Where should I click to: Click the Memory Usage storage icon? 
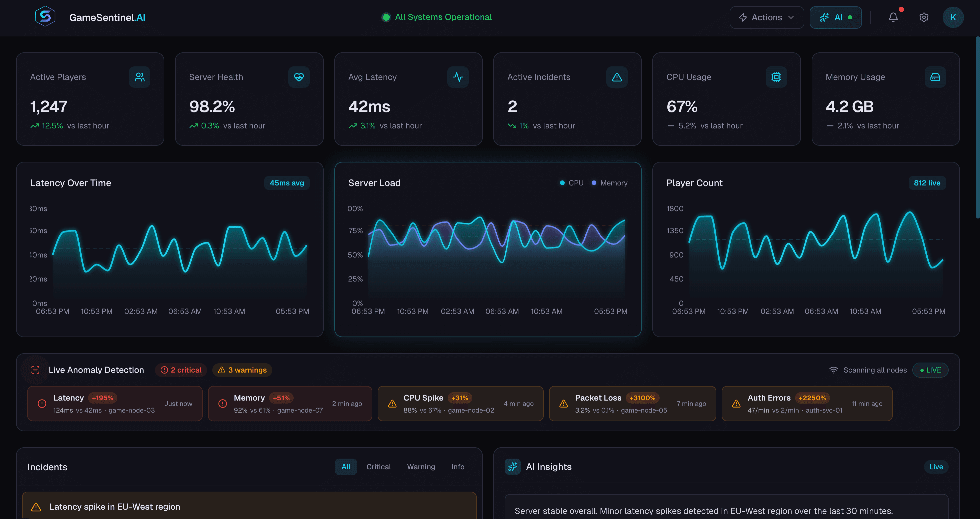coord(935,77)
